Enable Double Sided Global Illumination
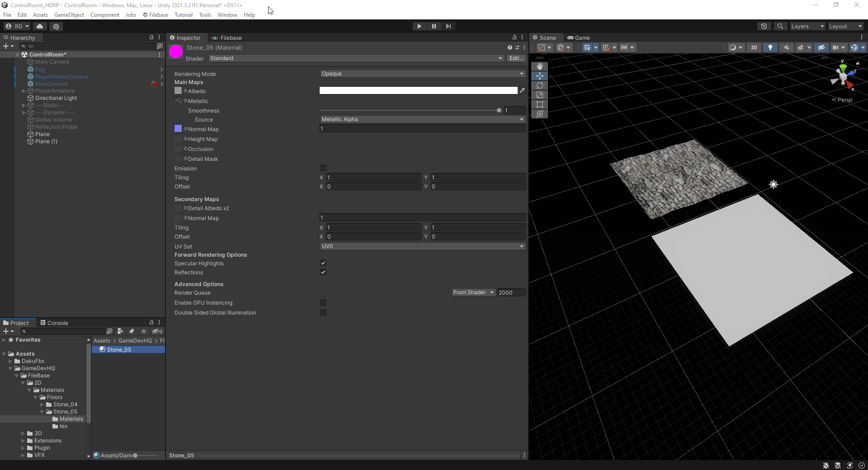The height and width of the screenshot is (470, 868). [323, 313]
